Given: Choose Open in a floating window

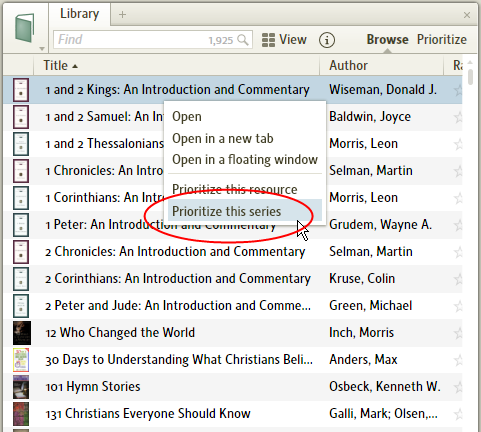Looking at the screenshot, I should tap(245, 160).
